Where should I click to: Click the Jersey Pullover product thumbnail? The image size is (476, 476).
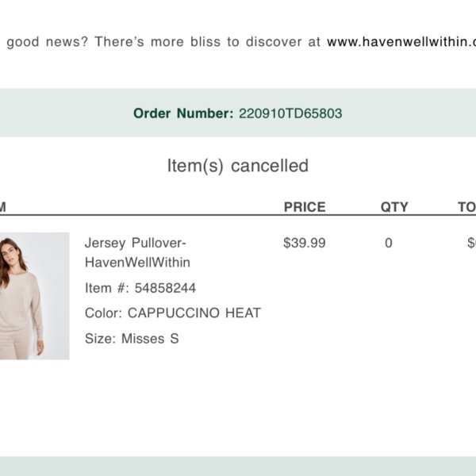35,296
